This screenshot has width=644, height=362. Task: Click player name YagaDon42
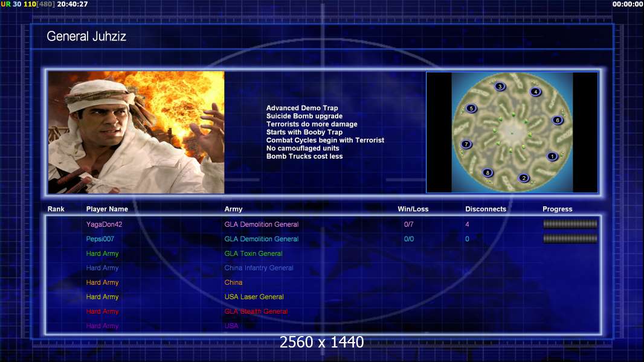pyautogui.click(x=104, y=224)
